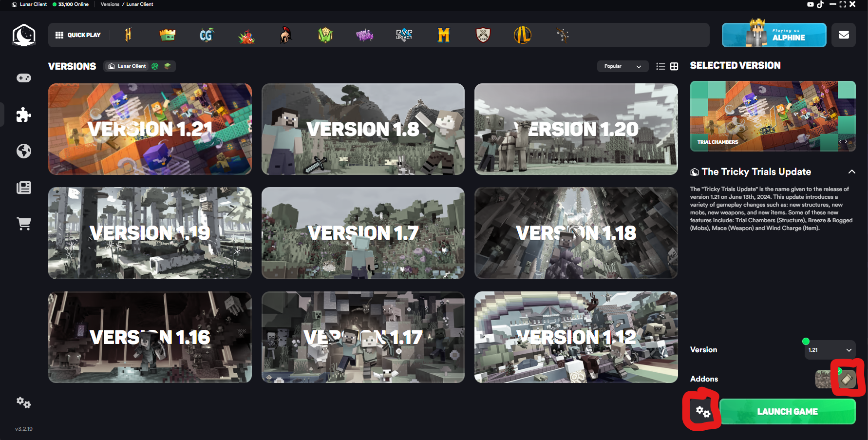This screenshot has width=868, height=440.
Task: Open the mail inbox envelope
Action: [x=844, y=35]
